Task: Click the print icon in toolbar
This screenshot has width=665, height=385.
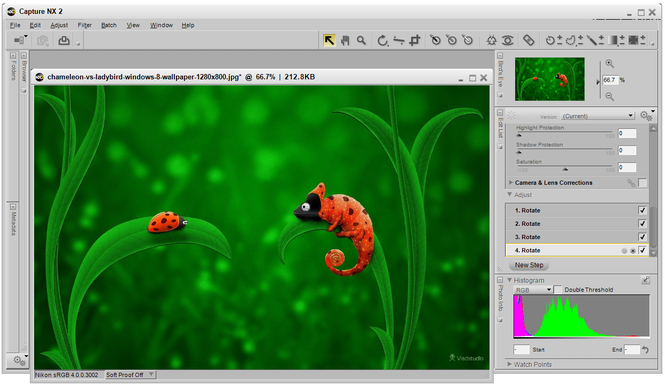Action: (64, 40)
